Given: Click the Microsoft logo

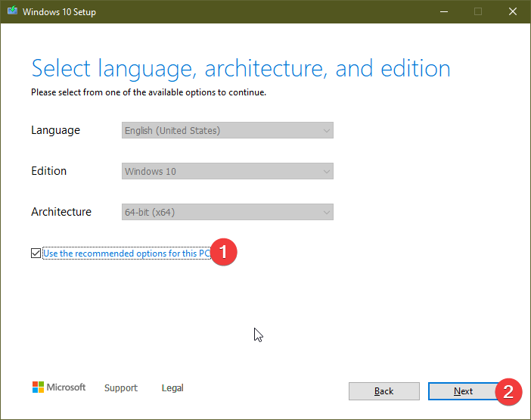Looking at the screenshot, I should (59, 387).
